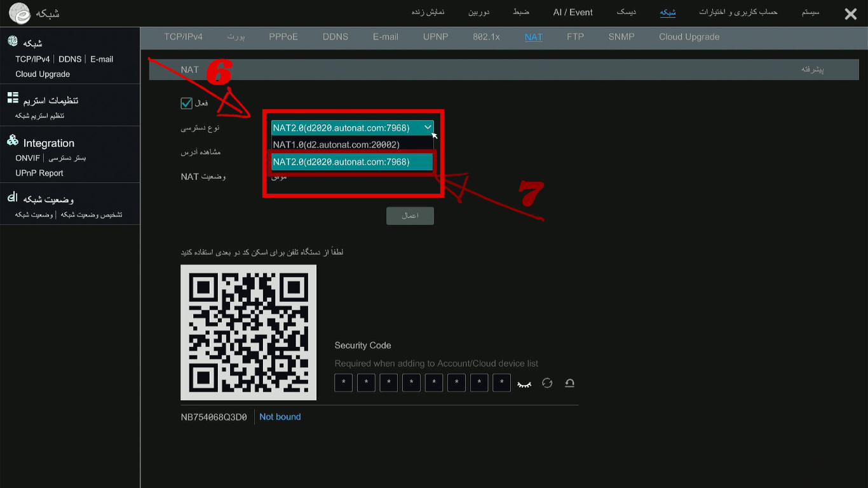Choose NAT1.0(d2.autonat.com:20002) from the list
The width and height of the screenshot is (868, 488).
click(x=353, y=144)
